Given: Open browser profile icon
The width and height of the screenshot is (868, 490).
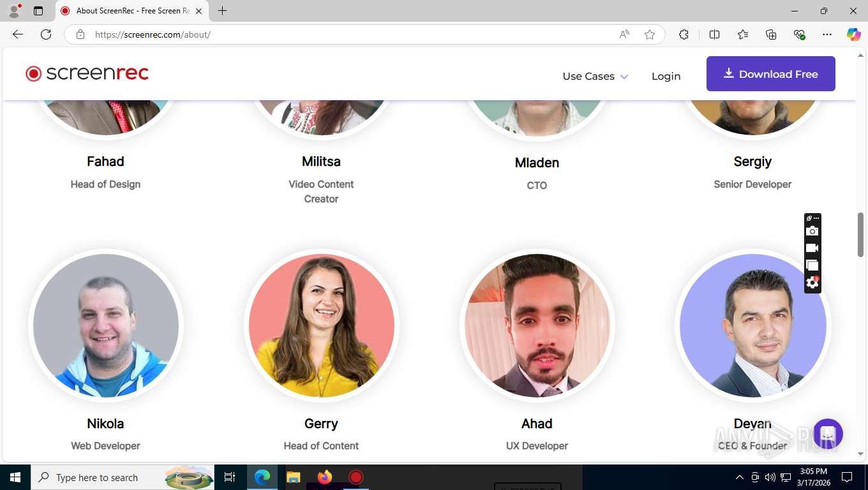Looking at the screenshot, I should (x=14, y=11).
